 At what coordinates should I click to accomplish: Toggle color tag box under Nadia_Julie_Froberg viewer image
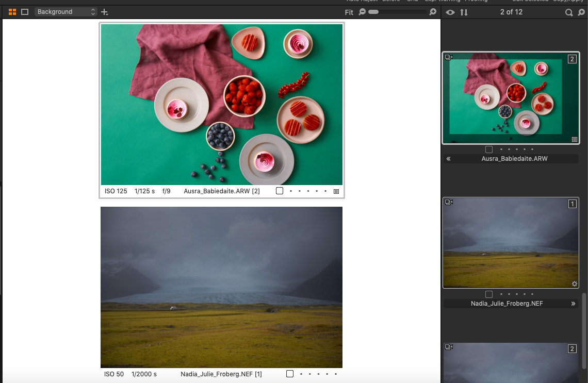[290, 374]
